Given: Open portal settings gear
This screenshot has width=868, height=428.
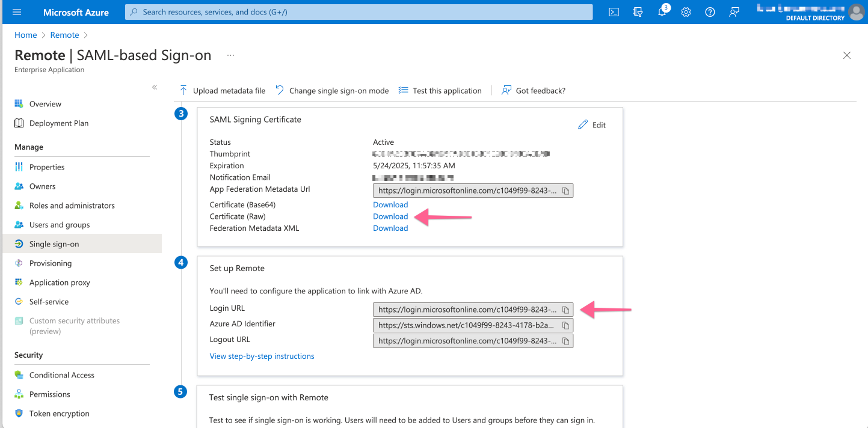Looking at the screenshot, I should [x=686, y=12].
